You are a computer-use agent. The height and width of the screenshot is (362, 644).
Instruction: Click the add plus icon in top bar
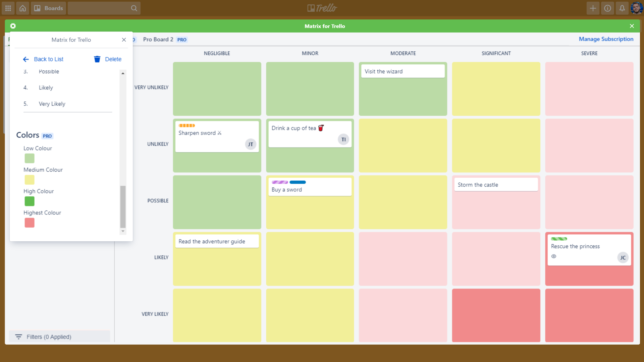tap(593, 8)
